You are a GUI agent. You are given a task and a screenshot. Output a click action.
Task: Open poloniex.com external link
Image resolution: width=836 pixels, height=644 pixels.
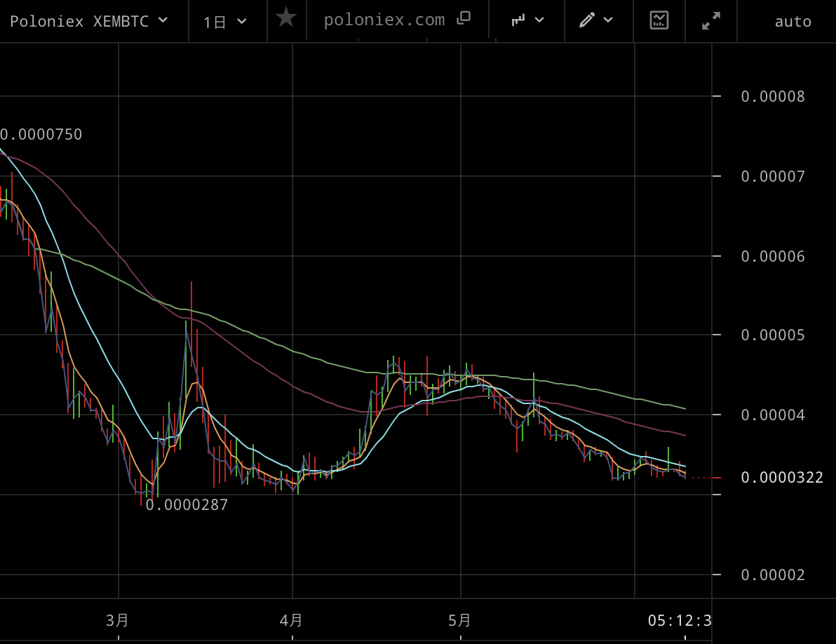tap(384, 20)
